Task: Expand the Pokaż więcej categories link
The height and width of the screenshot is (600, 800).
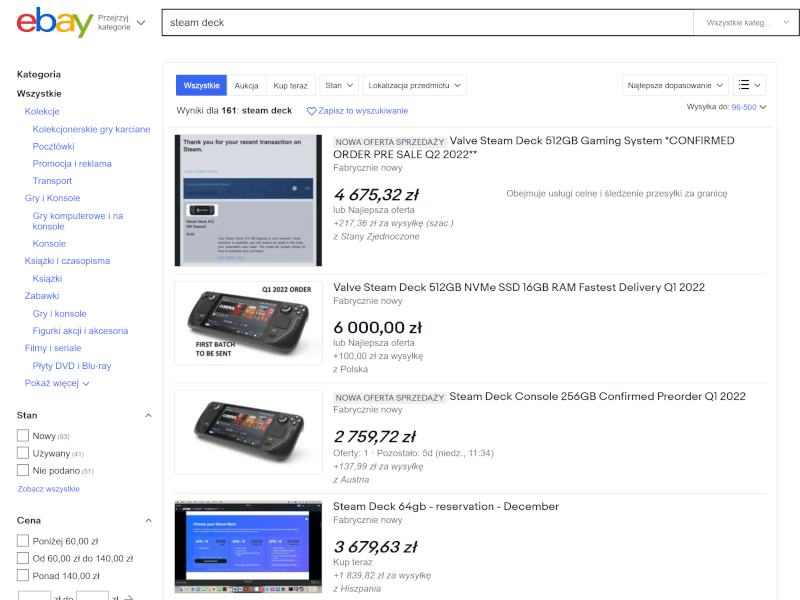Action: [57, 383]
